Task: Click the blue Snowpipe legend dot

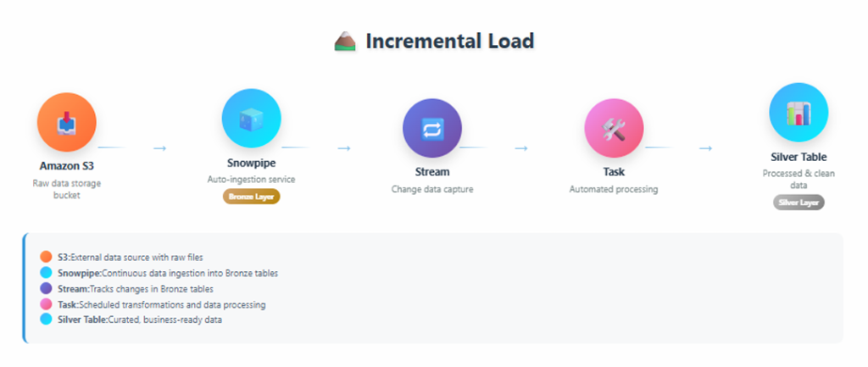Action: click(45, 273)
